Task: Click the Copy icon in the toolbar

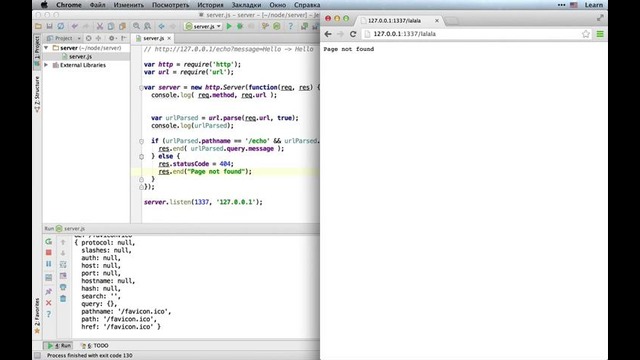Action: pyautogui.click(x=111, y=26)
